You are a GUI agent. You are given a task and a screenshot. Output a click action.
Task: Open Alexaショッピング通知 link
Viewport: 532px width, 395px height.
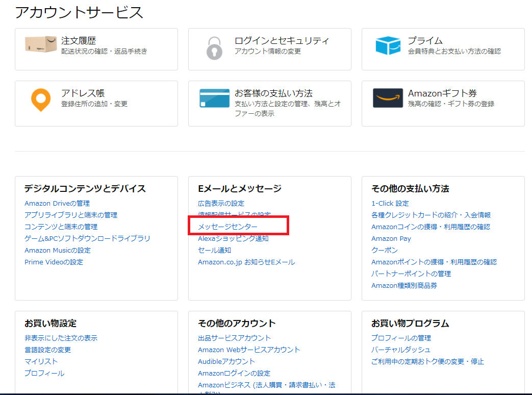point(233,238)
